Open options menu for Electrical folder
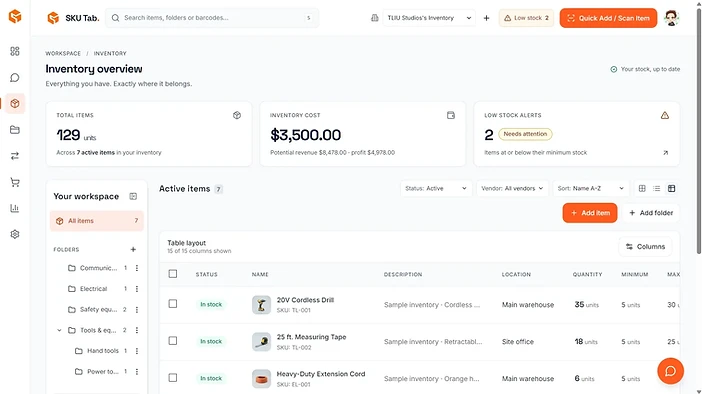702x394 pixels. pyautogui.click(x=137, y=289)
